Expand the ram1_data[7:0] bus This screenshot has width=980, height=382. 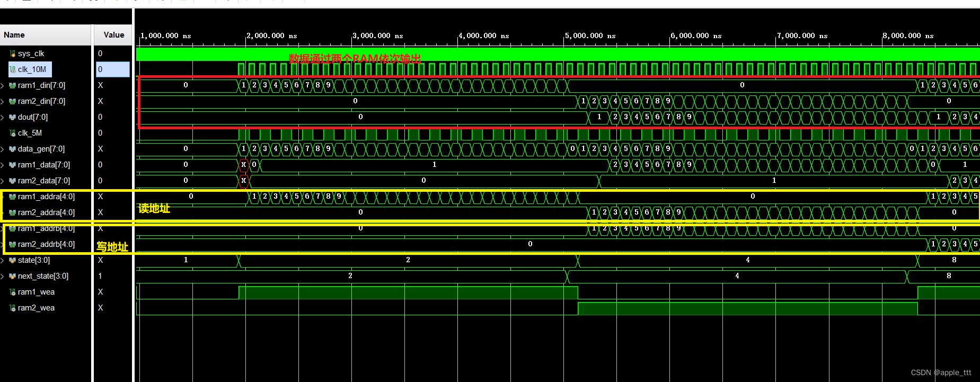point(3,165)
